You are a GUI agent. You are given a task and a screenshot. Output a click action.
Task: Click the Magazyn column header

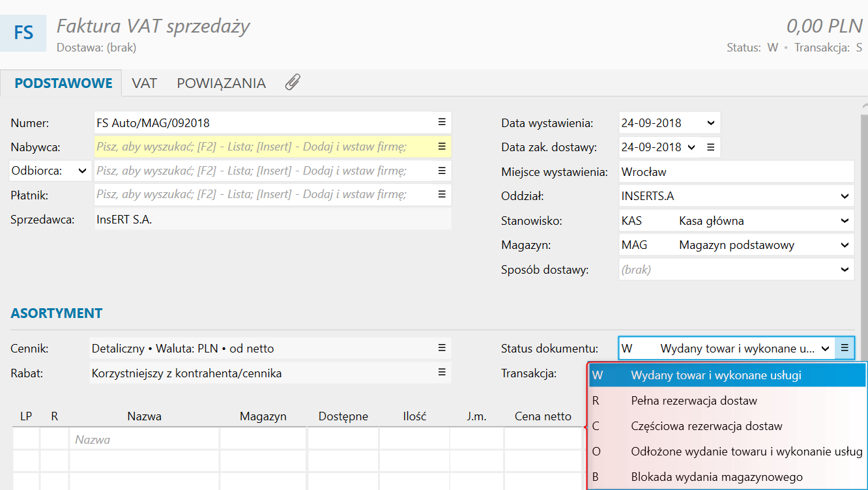point(263,416)
